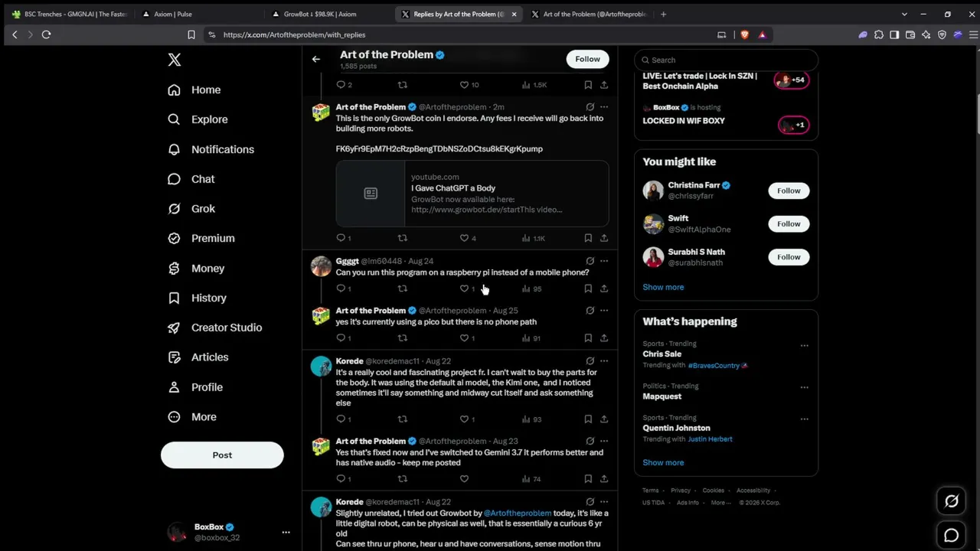The height and width of the screenshot is (551, 980).
Task: Open the Brave Shields icon
Action: 744,34
